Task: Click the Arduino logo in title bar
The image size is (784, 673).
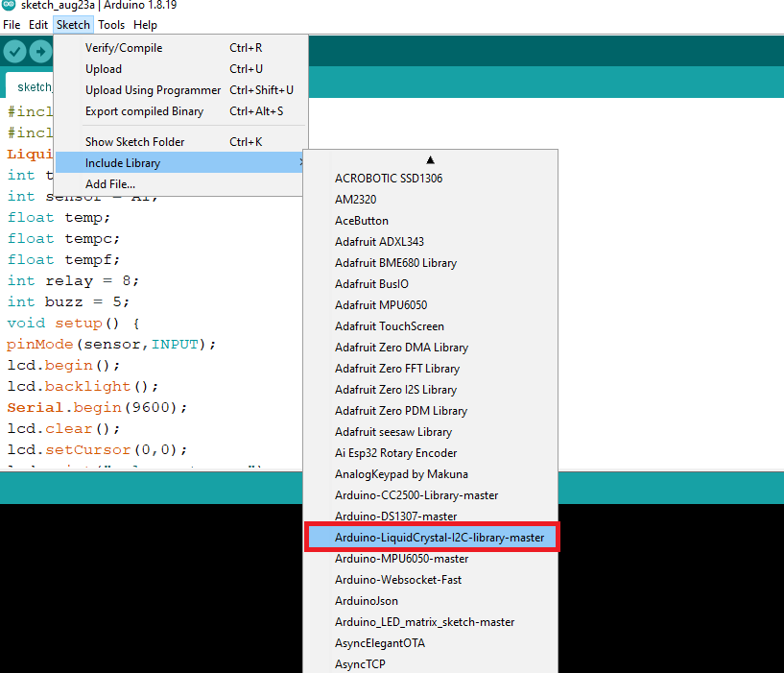Action: pyautogui.click(x=9, y=5)
